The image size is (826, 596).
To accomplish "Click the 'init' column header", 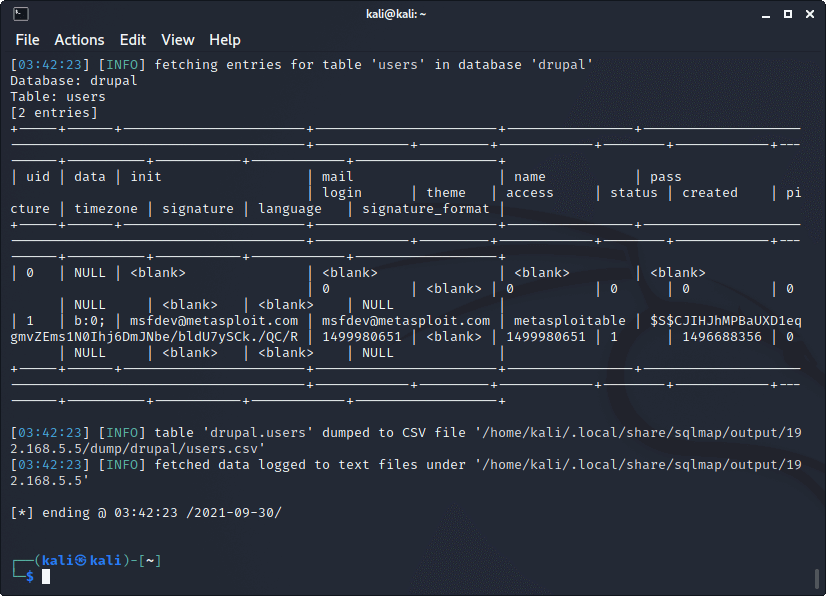I will click(x=146, y=177).
